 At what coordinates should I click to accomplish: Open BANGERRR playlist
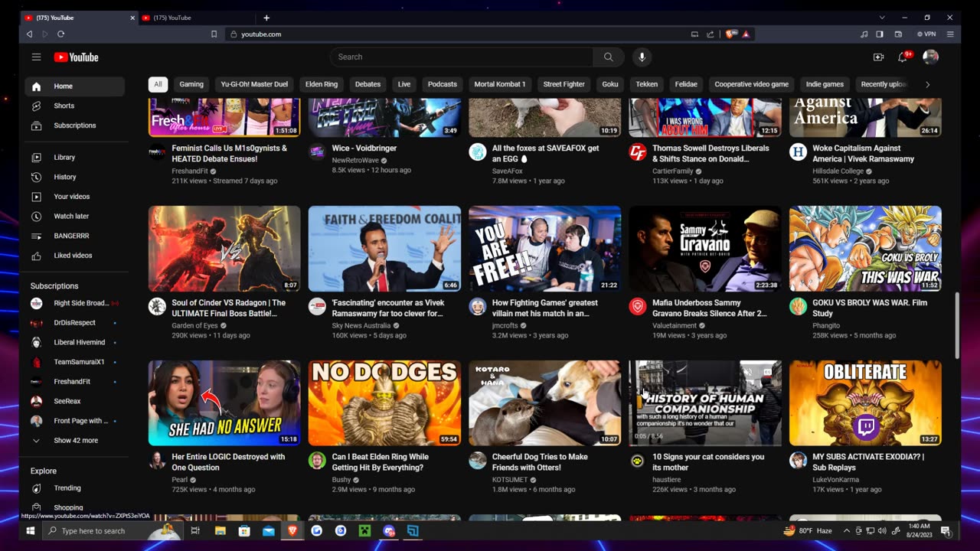(74, 236)
